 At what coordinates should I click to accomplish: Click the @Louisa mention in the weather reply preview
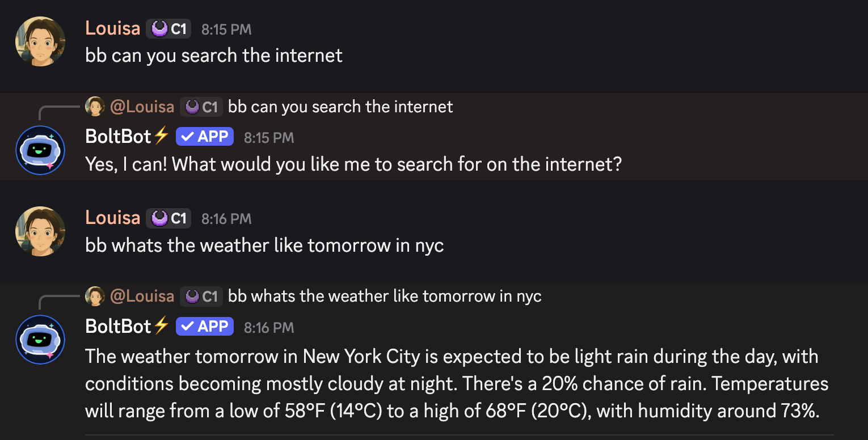coord(142,296)
